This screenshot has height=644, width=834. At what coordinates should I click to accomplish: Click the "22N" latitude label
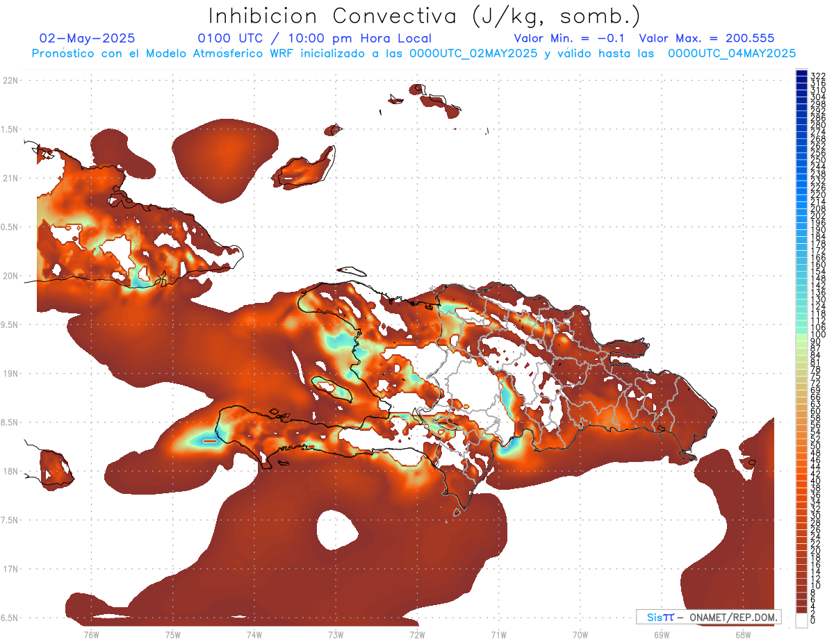point(10,81)
